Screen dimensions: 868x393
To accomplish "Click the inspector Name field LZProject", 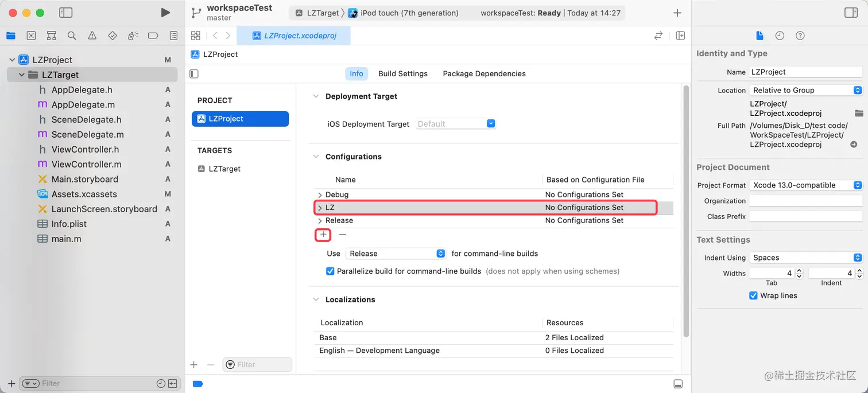I will pos(806,72).
